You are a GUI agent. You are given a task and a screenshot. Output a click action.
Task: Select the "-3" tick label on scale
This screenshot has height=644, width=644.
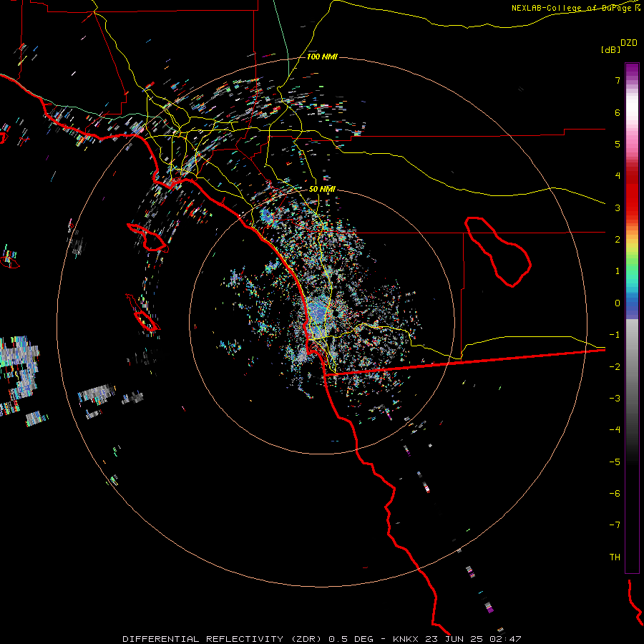(x=615, y=399)
